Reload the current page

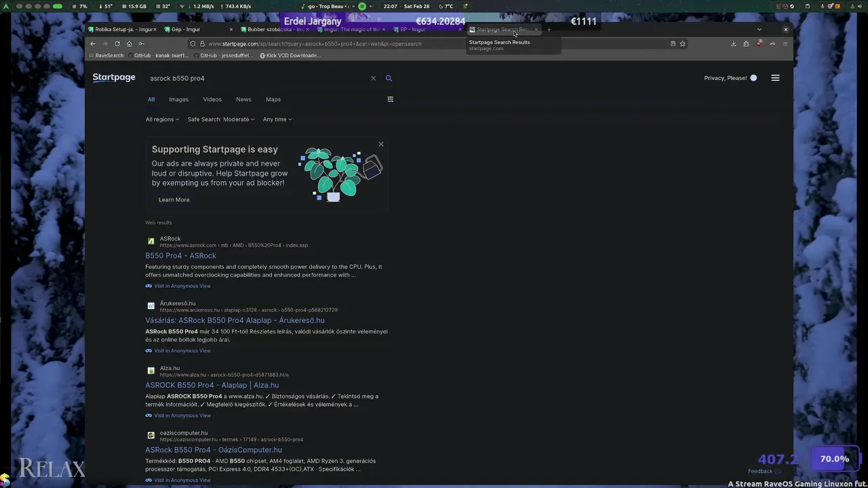(117, 43)
